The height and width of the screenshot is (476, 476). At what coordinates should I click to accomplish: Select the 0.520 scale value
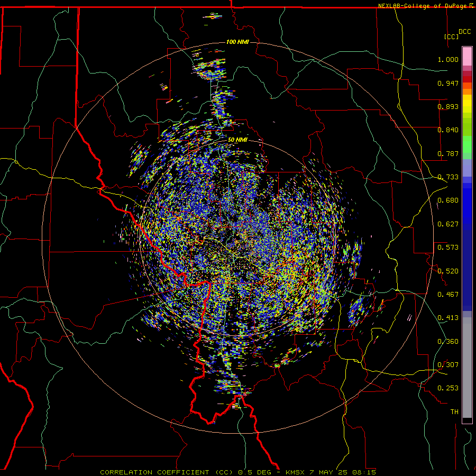point(448,270)
